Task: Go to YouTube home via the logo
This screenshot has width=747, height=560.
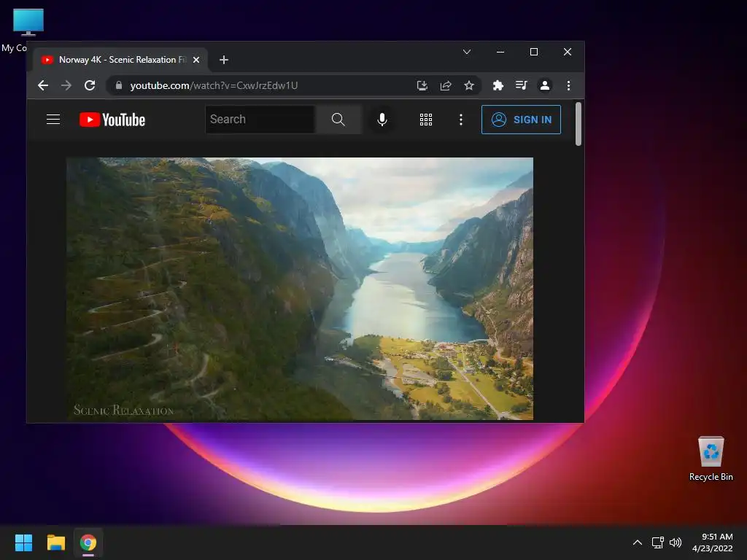Action: 112,120
